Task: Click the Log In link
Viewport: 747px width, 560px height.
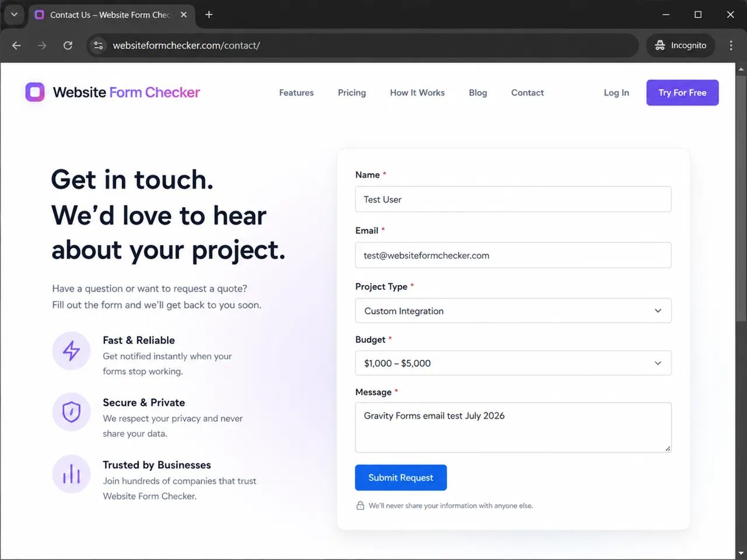Action: [x=616, y=93]
